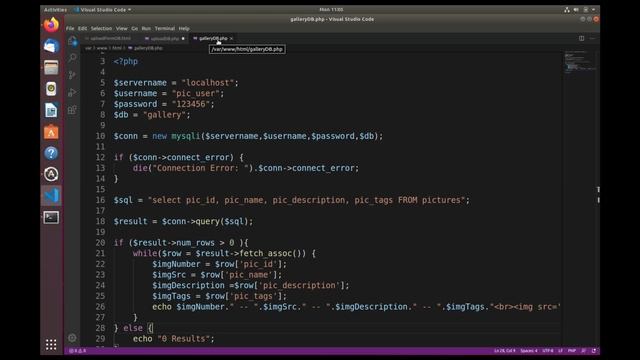This screenshot has width=640, height=360.
Task: Open the Source Control view
Action: point(72,75)
